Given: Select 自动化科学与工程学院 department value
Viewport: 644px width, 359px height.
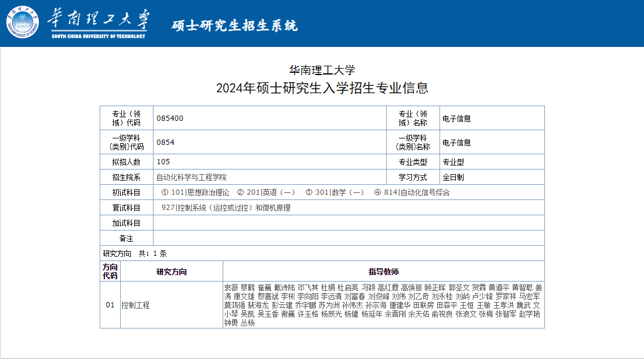Looking at the screenshot, I should pos(192,177).
